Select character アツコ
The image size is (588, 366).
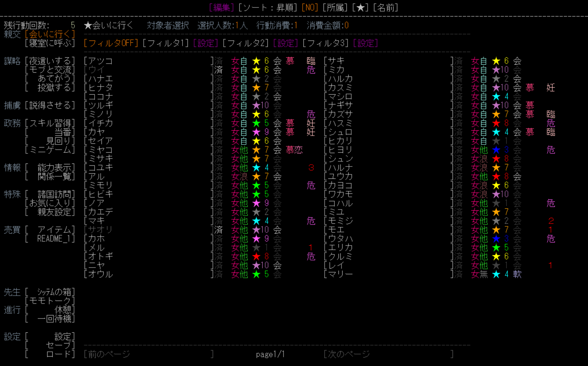pos(149,61)
